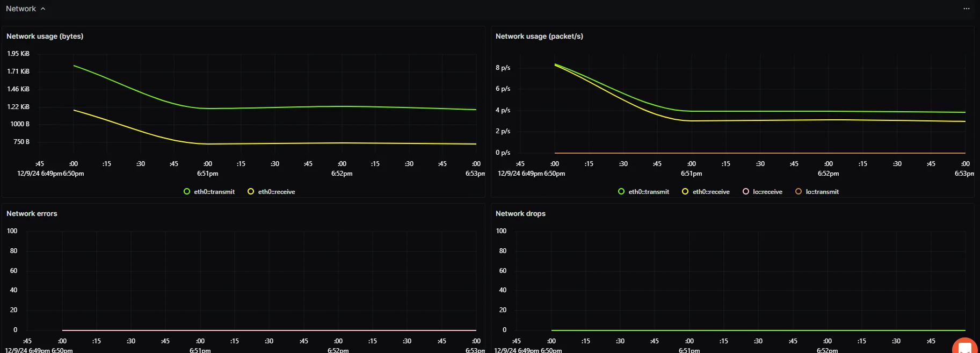The height and width of the screenshot is (353, 980).
Task: Click the Network usage (packet/s) panel title
Action: [x=539, y=36]
